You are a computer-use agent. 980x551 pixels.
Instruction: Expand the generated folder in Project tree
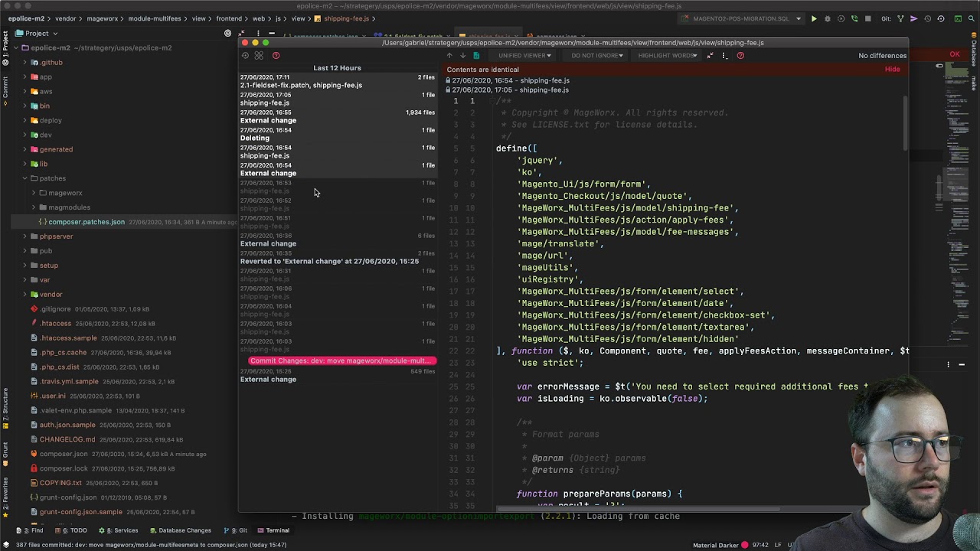tap(24, 149)
